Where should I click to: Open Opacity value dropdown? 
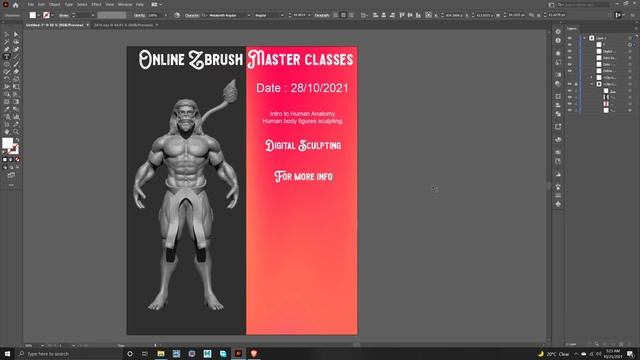[x=166, y=15]
